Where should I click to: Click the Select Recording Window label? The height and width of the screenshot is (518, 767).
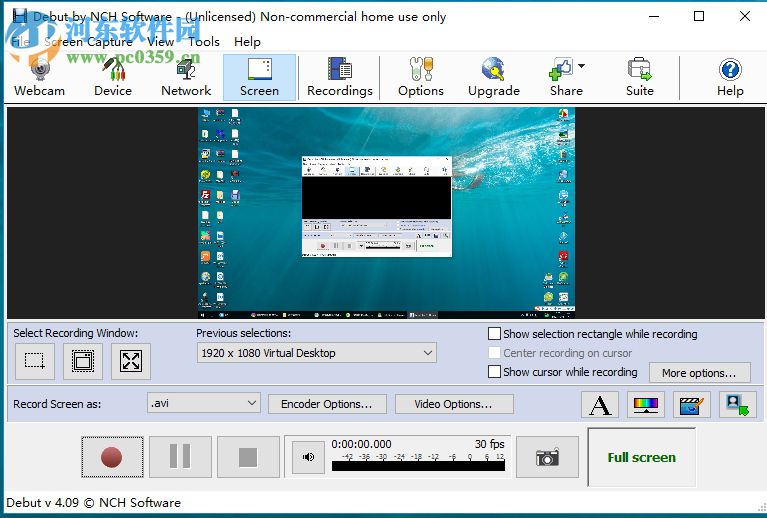pyautogui.click(x=75, y=333)
